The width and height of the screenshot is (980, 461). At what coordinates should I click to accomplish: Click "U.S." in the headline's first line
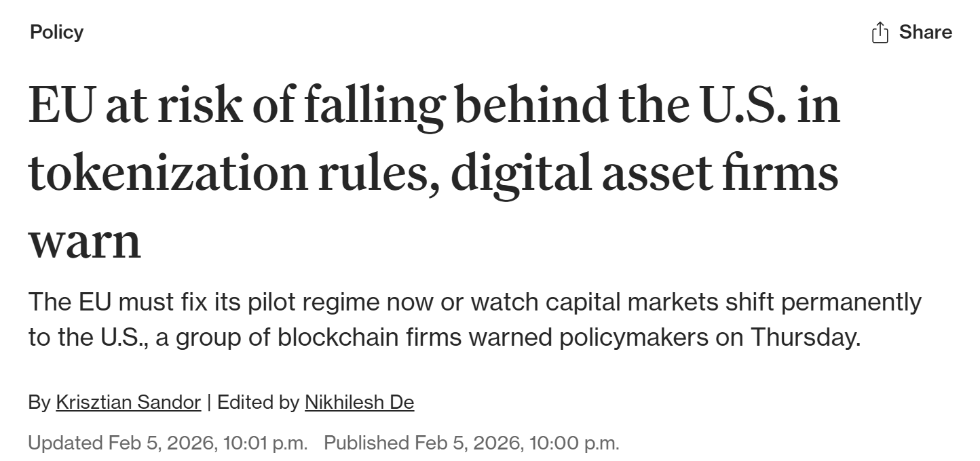point(744,105)
